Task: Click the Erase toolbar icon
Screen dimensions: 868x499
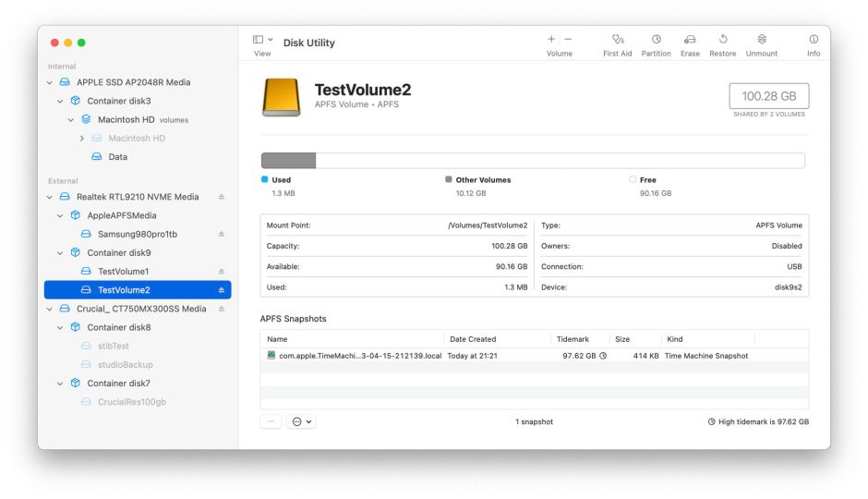Action: (x=690, y=40)
